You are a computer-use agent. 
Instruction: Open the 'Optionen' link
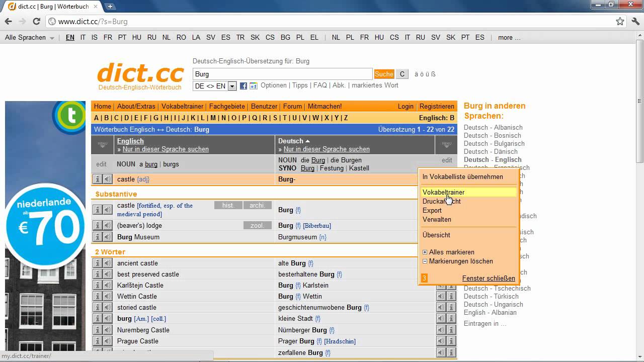274,85
